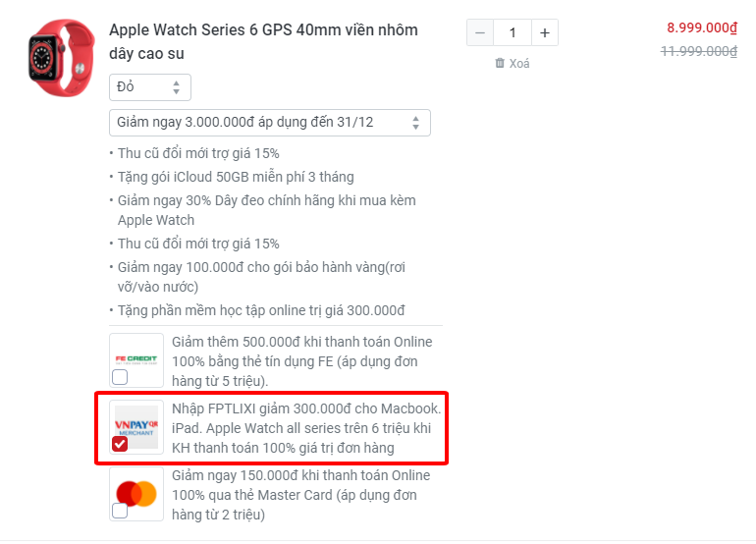Click the trash icon next to Xoá
This screenshot has width=756, height=544.
(x=500, y=63)
